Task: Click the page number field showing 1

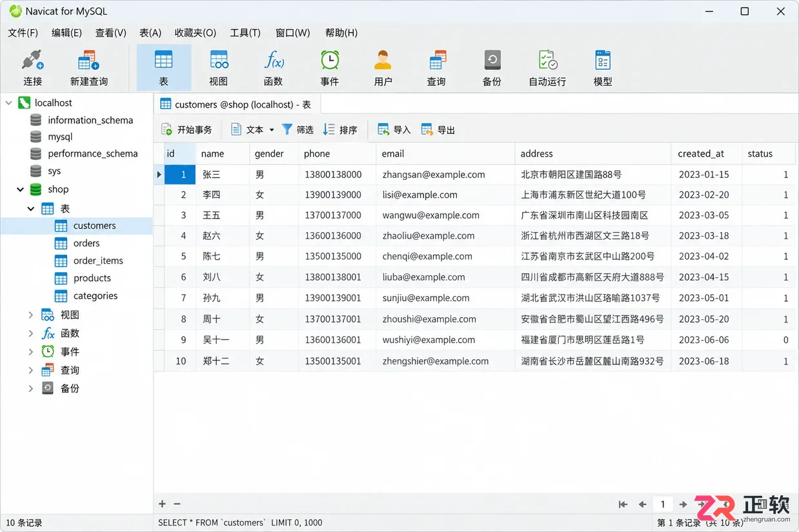Action: [663, 504]
